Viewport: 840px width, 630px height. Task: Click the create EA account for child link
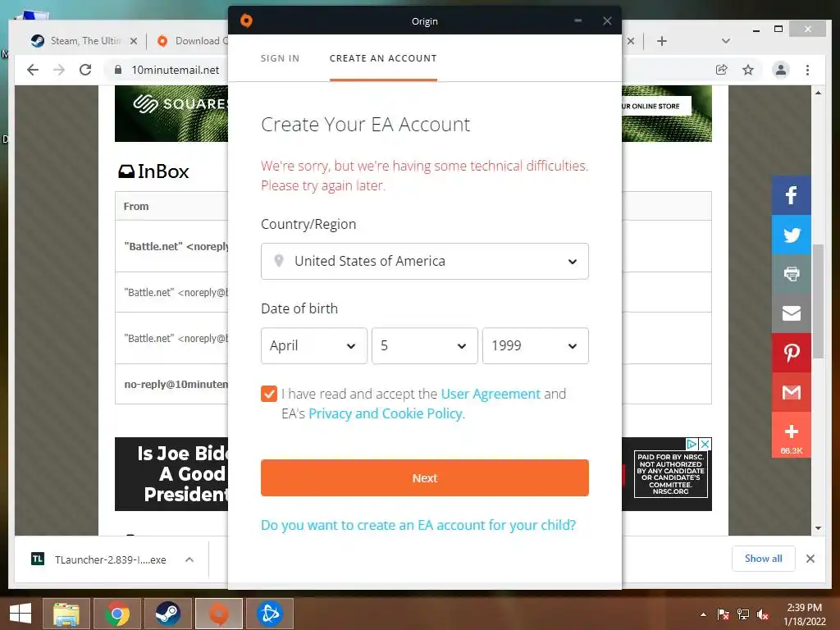pos(418,525)
